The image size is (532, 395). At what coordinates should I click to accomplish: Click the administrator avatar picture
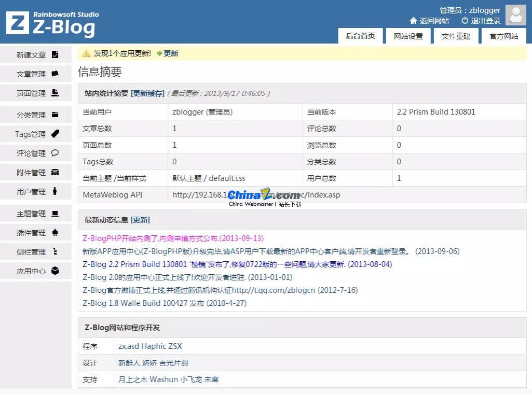(516, 15)
